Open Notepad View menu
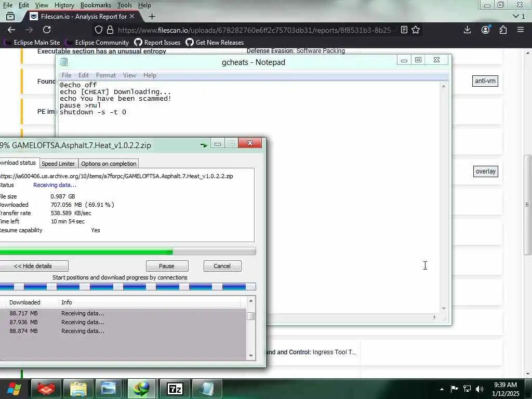532x399 pixels. click(x=129, y=75)
